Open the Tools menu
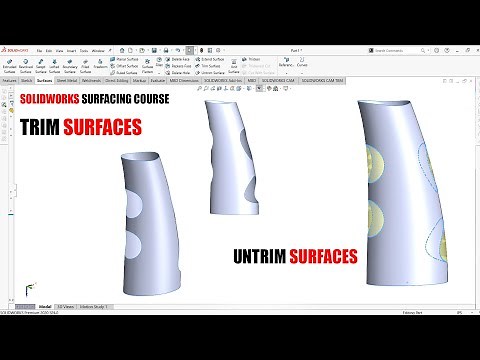Image resolution: width=480 pixels, height=360 pixels. coord(84,51)
